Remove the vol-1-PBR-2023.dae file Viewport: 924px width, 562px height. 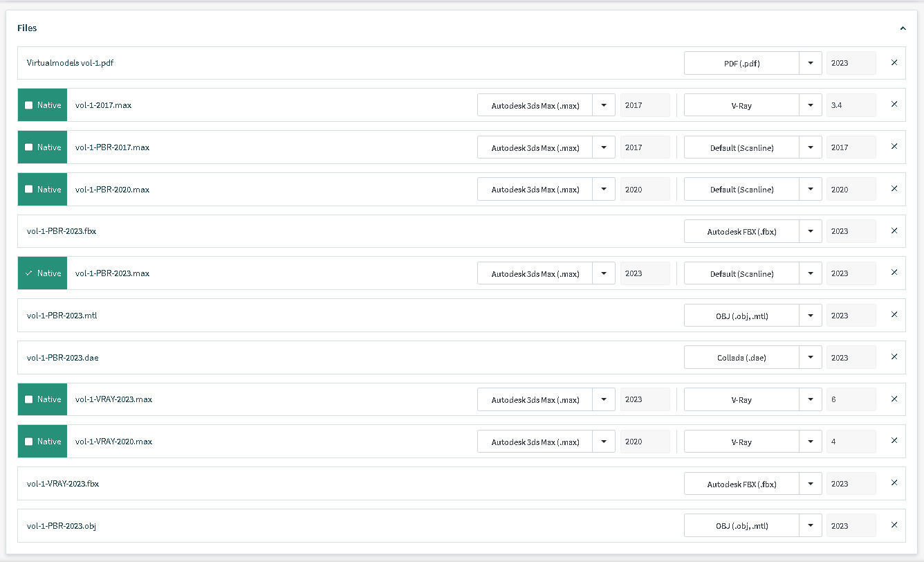point(894,357)
